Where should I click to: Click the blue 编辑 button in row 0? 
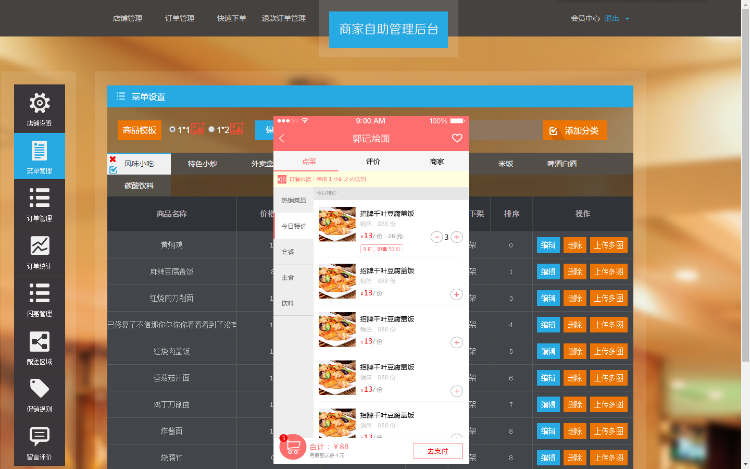[548, 245]
